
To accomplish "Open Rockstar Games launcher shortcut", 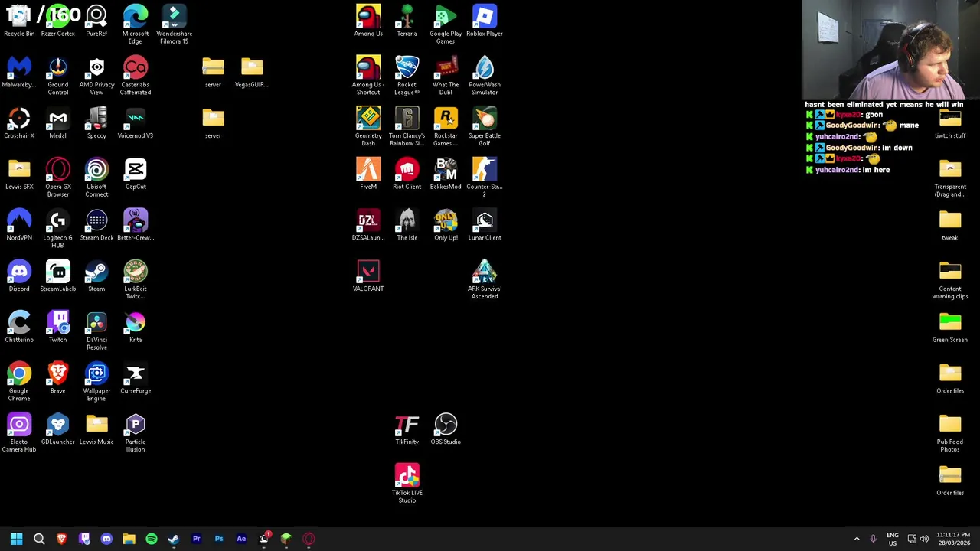I will click(446, 127).
